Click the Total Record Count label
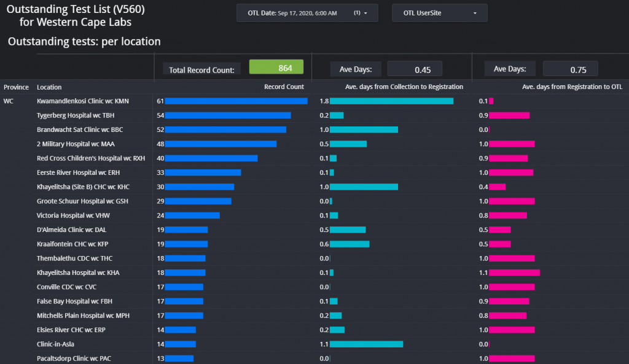The height and width of the screenshot is (364, 629). pos(201,70)
